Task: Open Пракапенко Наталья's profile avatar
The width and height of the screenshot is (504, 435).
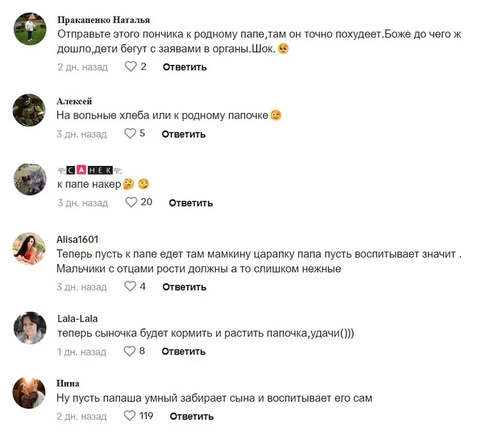Action: (30, 29)
